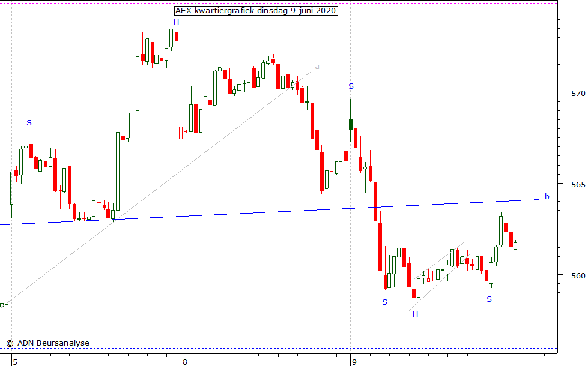Image resolution: width=588 pixels, height=366 pixels.
Task: Click the chart title 'AEX kwartiergrafiek dinsdag 9 juni 2020'
Action: (x=256, y=10)
